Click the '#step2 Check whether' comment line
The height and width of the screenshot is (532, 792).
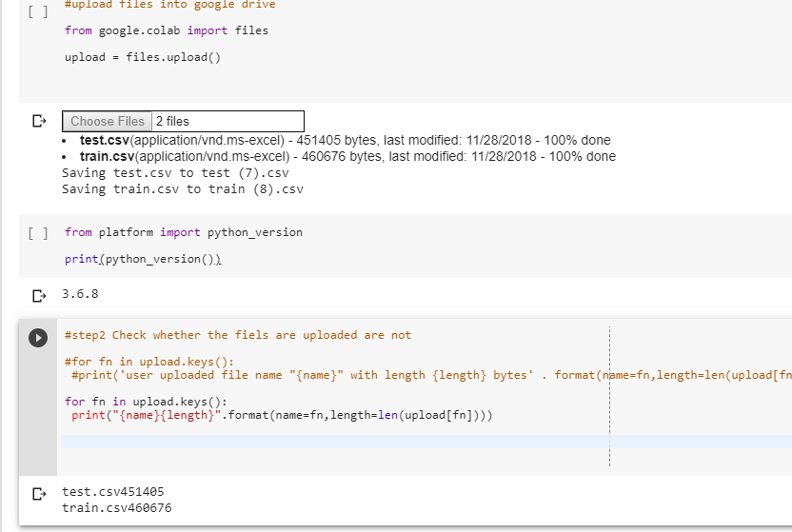coord(238,335)
